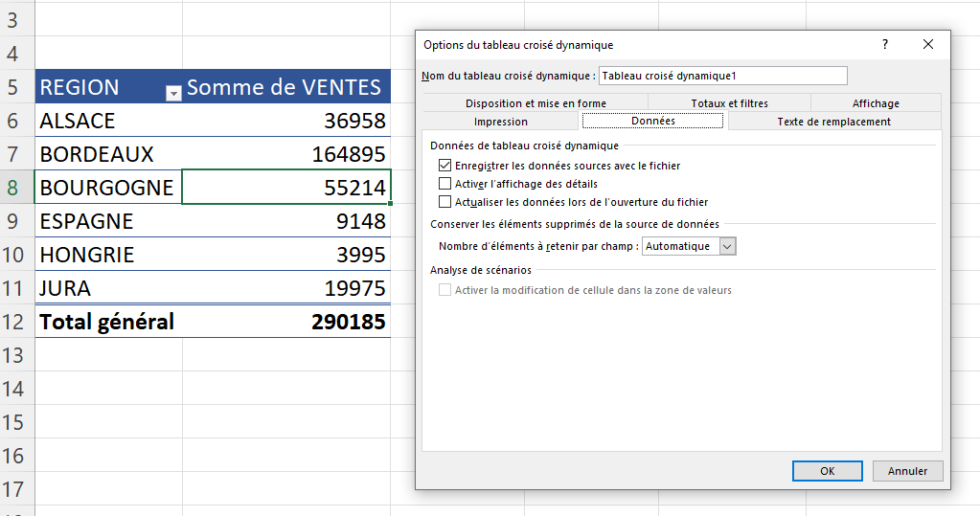Screen dimensions: 980x516
Task: Click the OK button
Action: tap(827, 471)
